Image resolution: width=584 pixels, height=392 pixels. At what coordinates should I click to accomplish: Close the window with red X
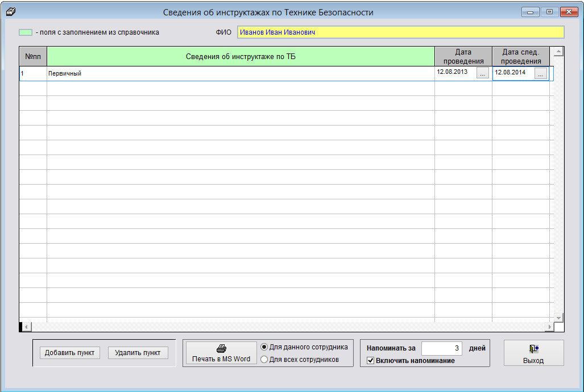pyautogui.click(x=569, y=12)
